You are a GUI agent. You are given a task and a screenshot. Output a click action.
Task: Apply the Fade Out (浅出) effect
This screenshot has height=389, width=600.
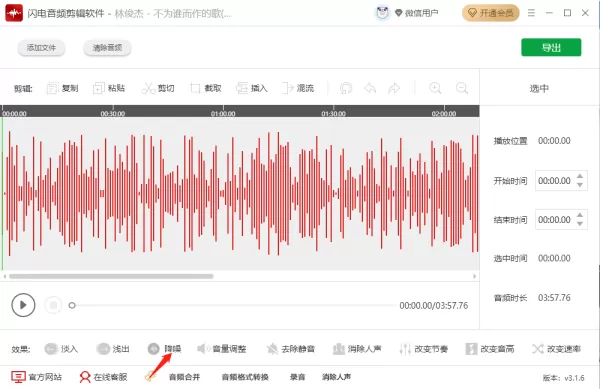(113, 349)
